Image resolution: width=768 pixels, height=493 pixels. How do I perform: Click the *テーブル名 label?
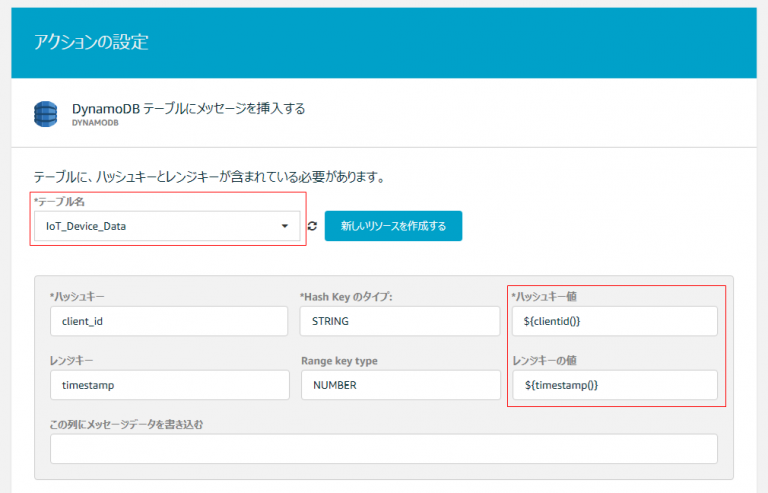[x=59, y=202]
